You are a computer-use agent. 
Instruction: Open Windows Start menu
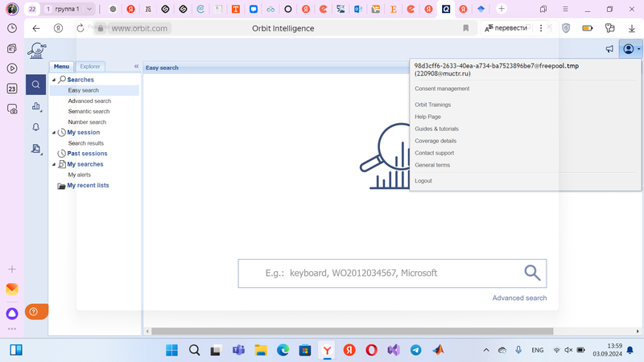coord(171,350)
